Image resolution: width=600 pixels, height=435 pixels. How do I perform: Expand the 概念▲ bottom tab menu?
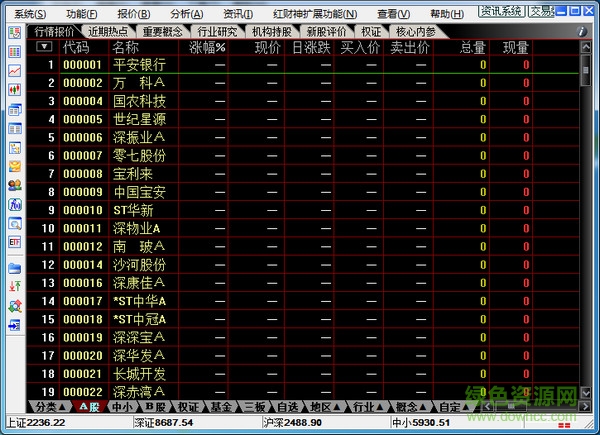click(411, 407)
